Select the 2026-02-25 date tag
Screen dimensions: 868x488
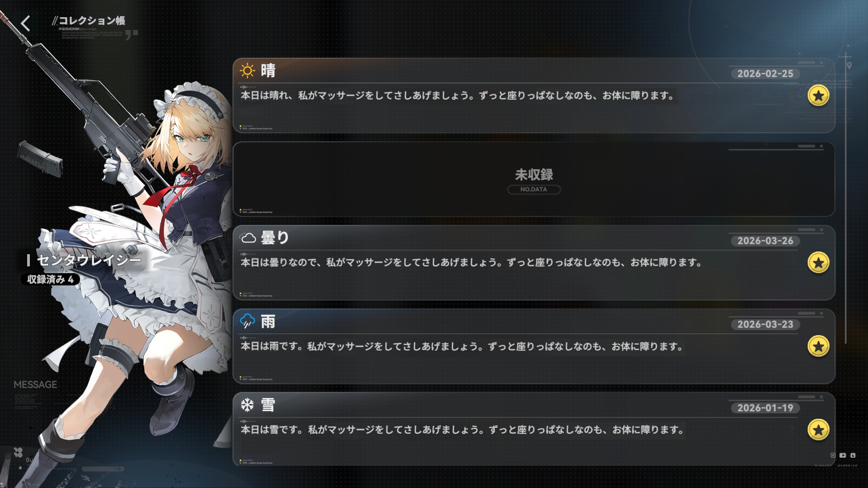765,74
